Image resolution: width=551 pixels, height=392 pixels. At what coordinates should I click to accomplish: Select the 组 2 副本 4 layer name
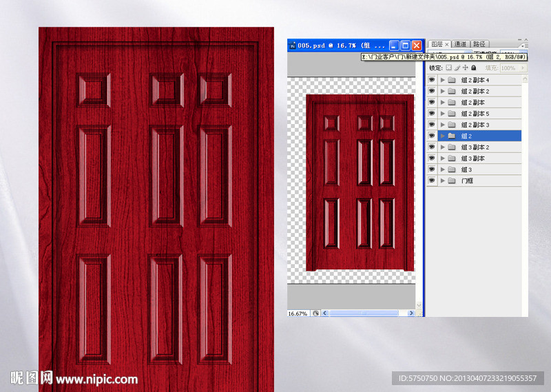pos(475,80)
